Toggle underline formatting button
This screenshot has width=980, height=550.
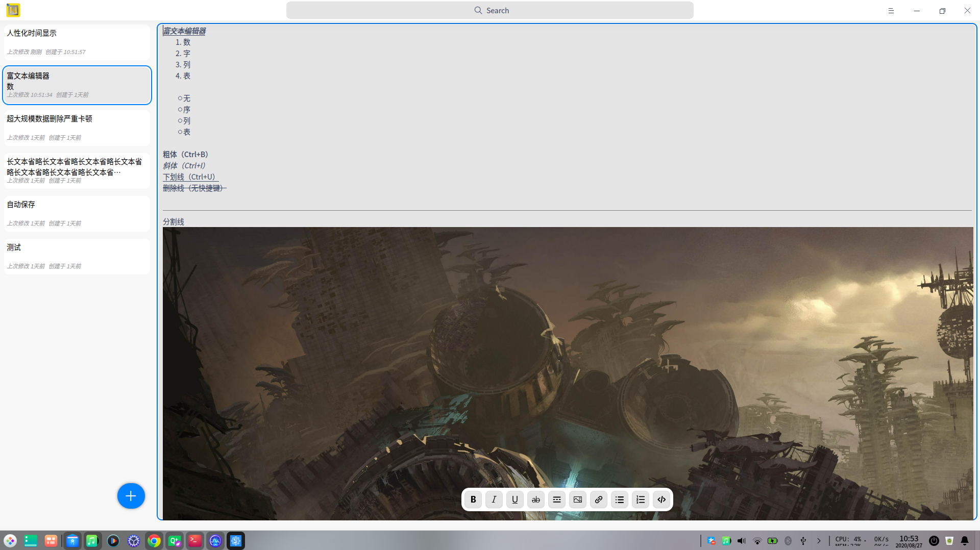click(515, 499)
